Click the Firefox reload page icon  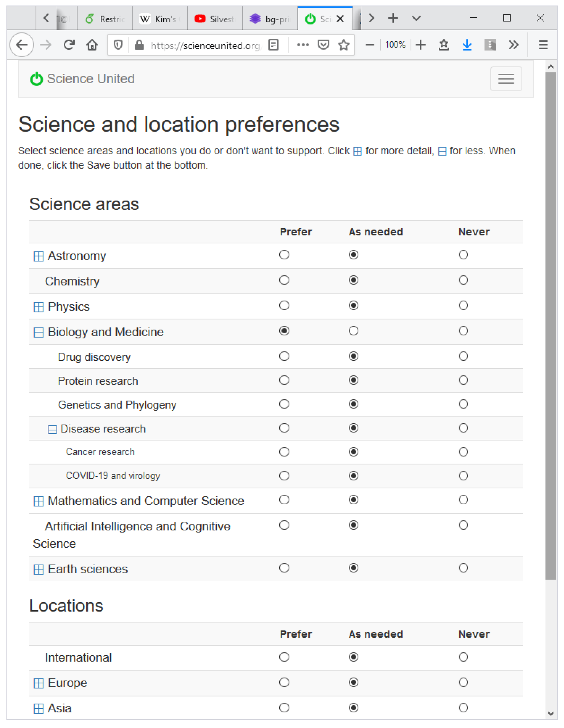coord(69,45)
